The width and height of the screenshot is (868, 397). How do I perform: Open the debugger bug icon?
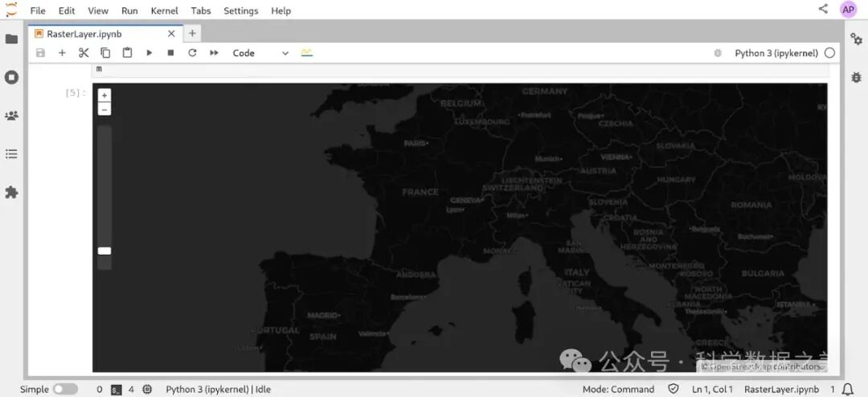[x=856, y=77]
